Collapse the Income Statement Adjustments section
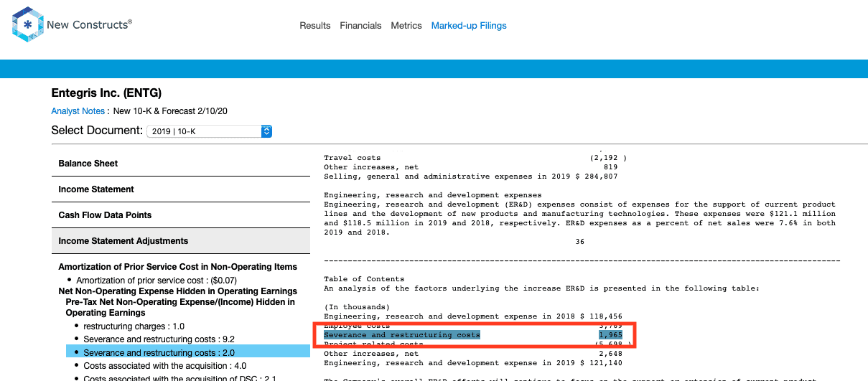868x381 pixels. pos(181,241)
